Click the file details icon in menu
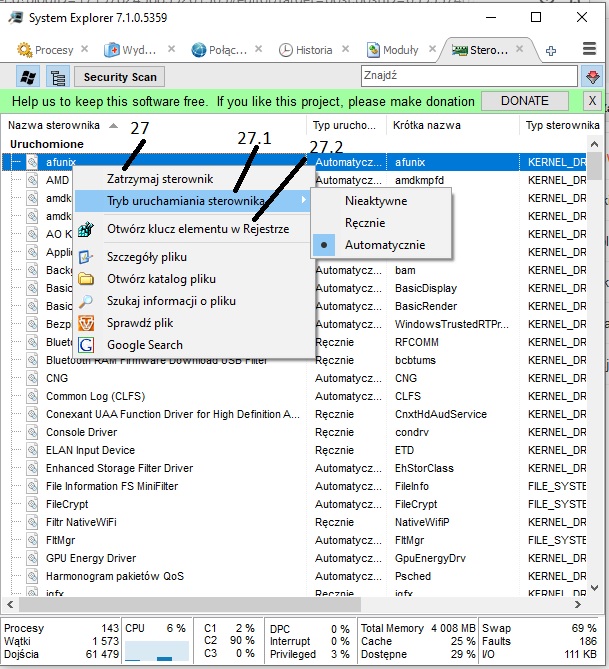The height and width of the screenshot is (669, 609). coord(86,257)
